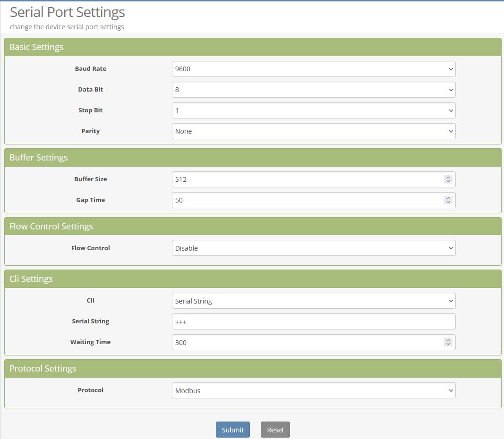The width and height of the screenshot is (504, 439).
Task: Open the Cli dropdown showing Serial String
Action: click(x=313, y=300)
